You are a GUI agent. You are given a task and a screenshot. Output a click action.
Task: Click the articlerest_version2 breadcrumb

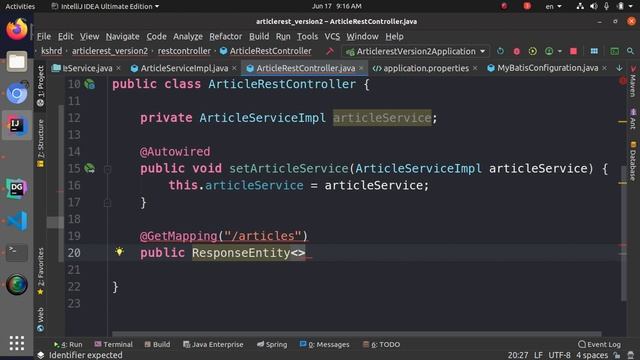pyautogui.click(x=110, y=51)
